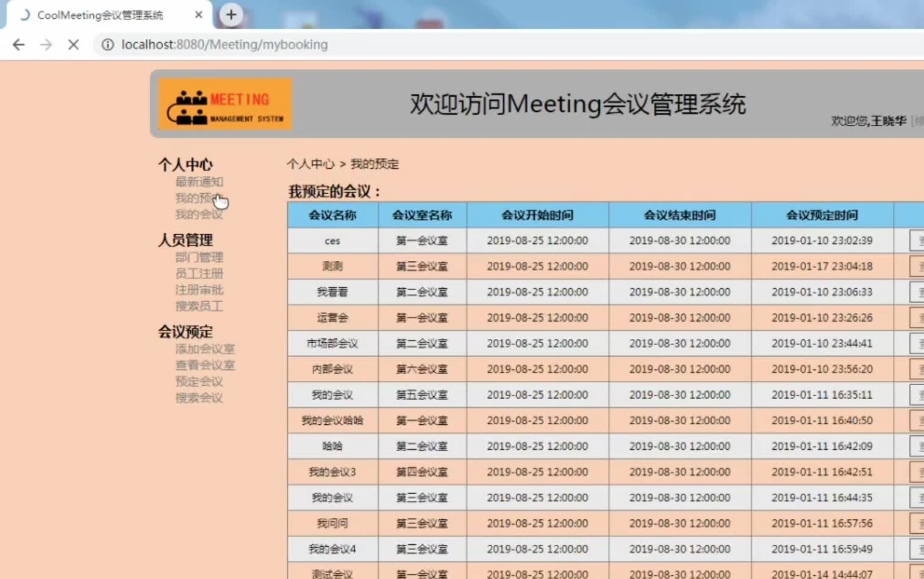Click meeting name cell '我问问'
The height and width of the screenshot is (579, 924).
point(332,524)
